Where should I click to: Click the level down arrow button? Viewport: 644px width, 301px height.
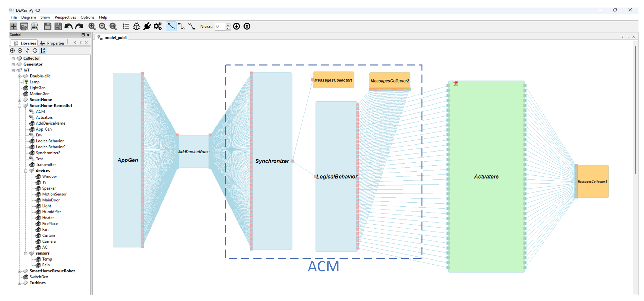tap(236, 26)
